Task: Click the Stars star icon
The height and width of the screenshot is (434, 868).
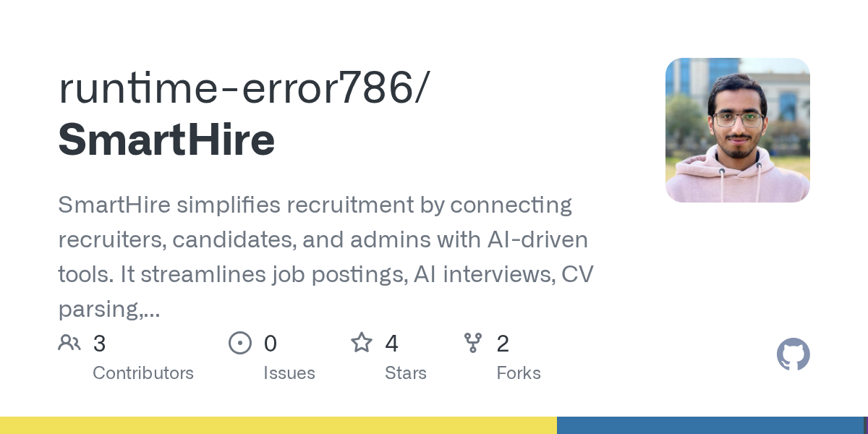Action: coord(362,342)
